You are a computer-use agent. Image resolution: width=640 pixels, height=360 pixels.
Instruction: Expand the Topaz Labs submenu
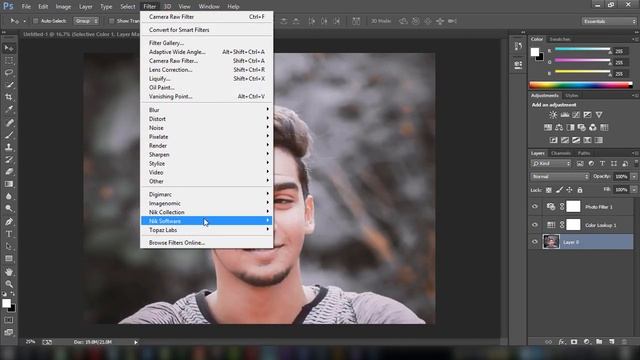click(207, 230)
